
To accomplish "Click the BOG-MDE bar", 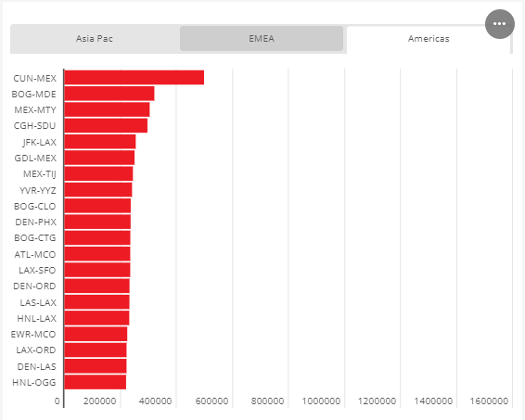I will (109, 94).
